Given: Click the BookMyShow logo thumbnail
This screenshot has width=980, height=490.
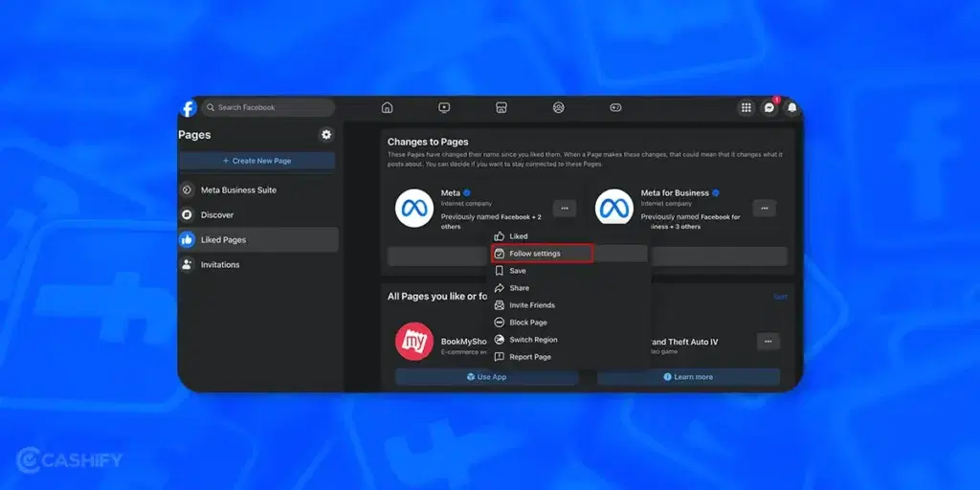Looking at the screenshot, I should (x=414, y=342).
